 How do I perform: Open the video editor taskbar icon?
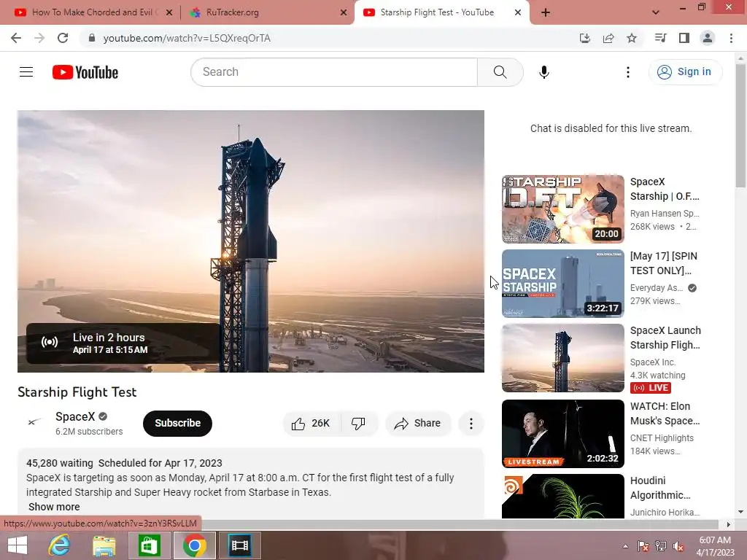pyautogui.click(x=239, y=545)
